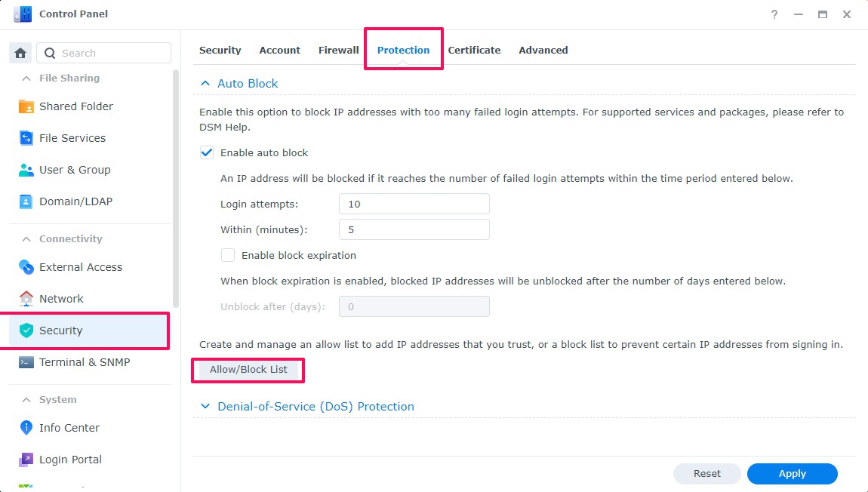Viewport: 868px width, 492px height.
Task: Go to External Access icon
Action: coord(26,267)
